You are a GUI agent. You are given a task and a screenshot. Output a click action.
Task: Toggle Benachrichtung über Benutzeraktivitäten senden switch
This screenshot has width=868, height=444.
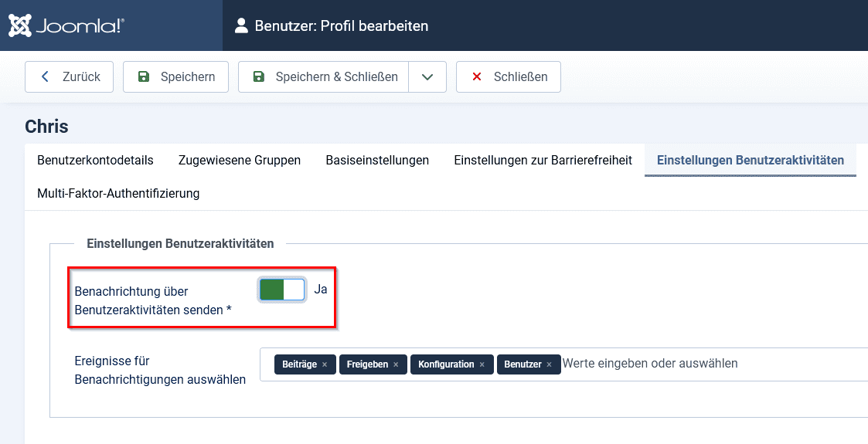[282, 290]
